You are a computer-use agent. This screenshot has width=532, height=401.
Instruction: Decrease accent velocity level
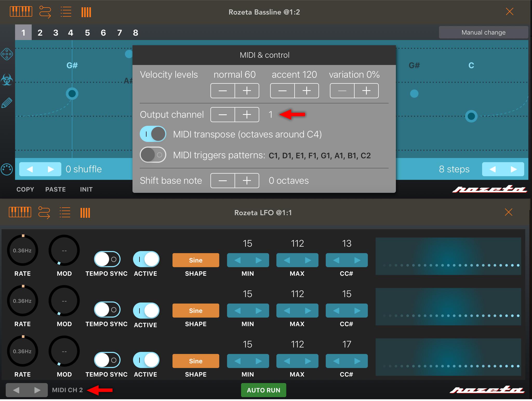tap(282, 91)
